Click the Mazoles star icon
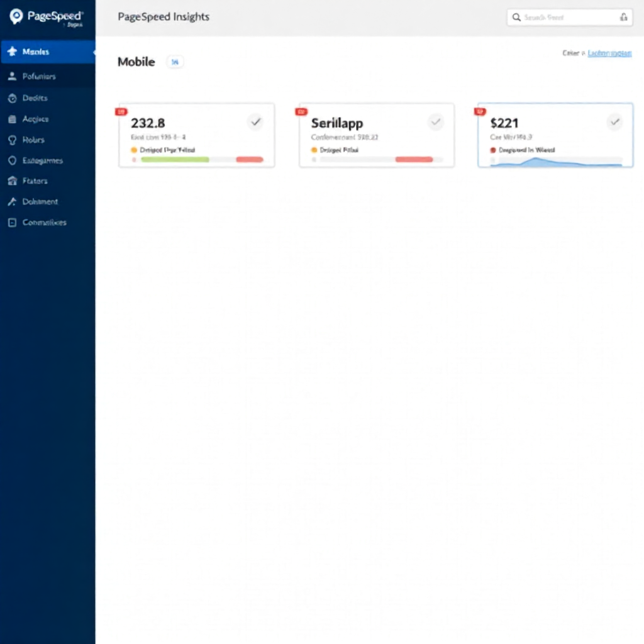The image size is (644, 644). (13, 52)
